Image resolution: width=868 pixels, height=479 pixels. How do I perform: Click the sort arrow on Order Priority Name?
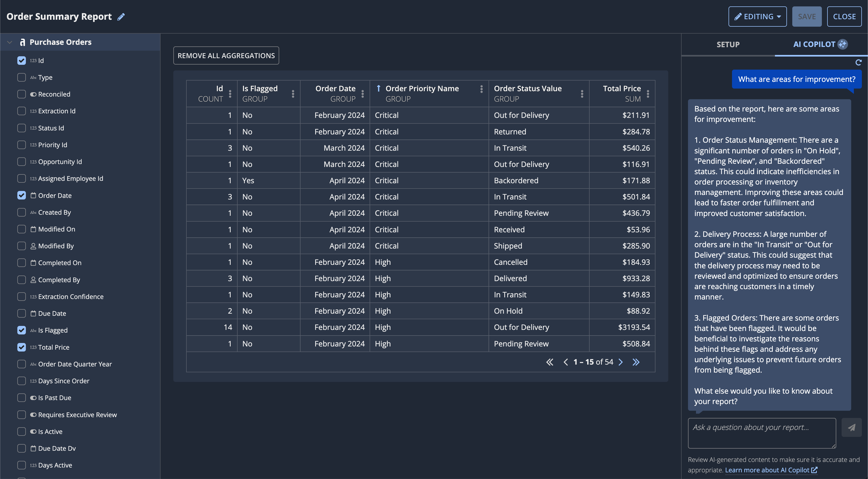pyautogui.click(x=378, y=88)
